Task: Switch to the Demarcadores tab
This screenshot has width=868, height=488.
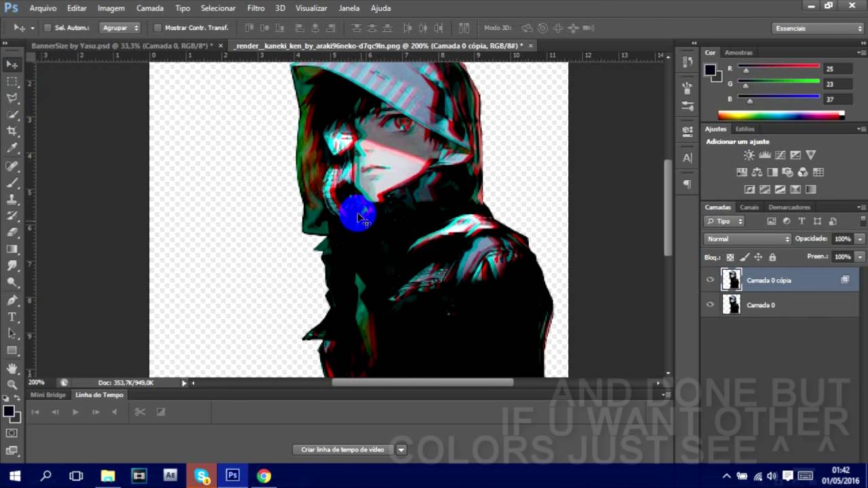Action: tap(789, 207)
